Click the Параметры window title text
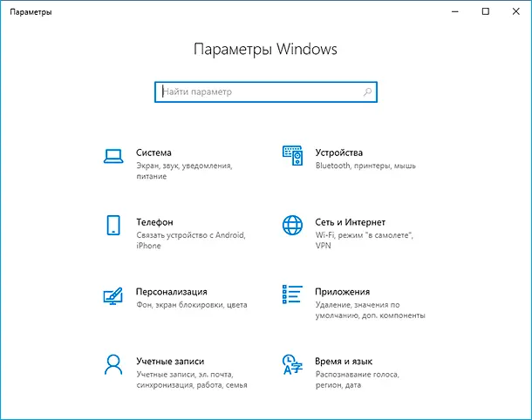 tap(31, 12)
